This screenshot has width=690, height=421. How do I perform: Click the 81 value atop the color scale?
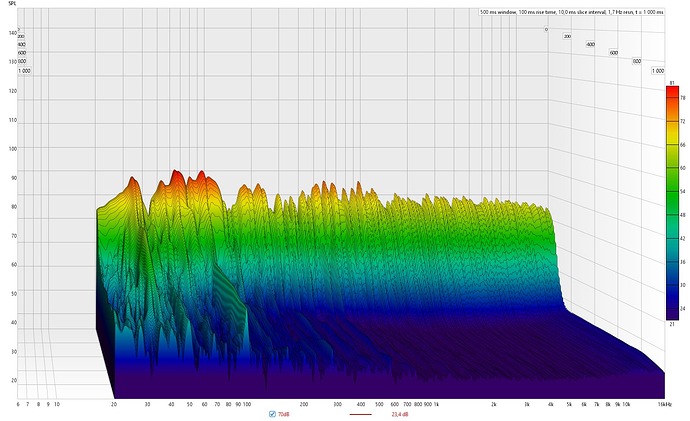[x=671, y=83]
